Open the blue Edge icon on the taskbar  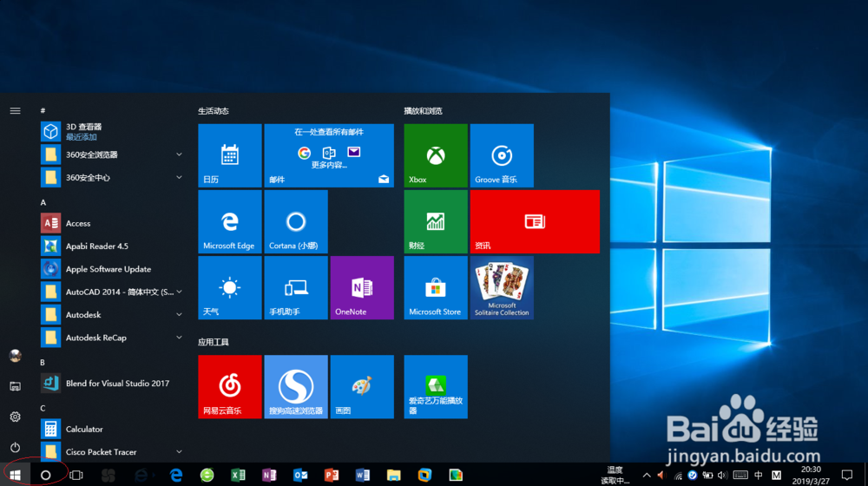coord(176,475)
